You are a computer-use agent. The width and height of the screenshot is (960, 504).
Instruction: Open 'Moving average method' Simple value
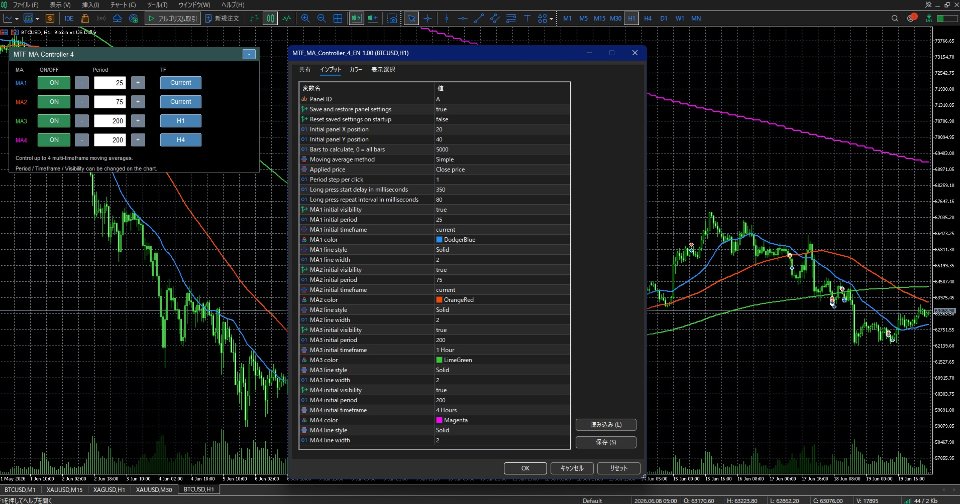(x=502, y=159)
